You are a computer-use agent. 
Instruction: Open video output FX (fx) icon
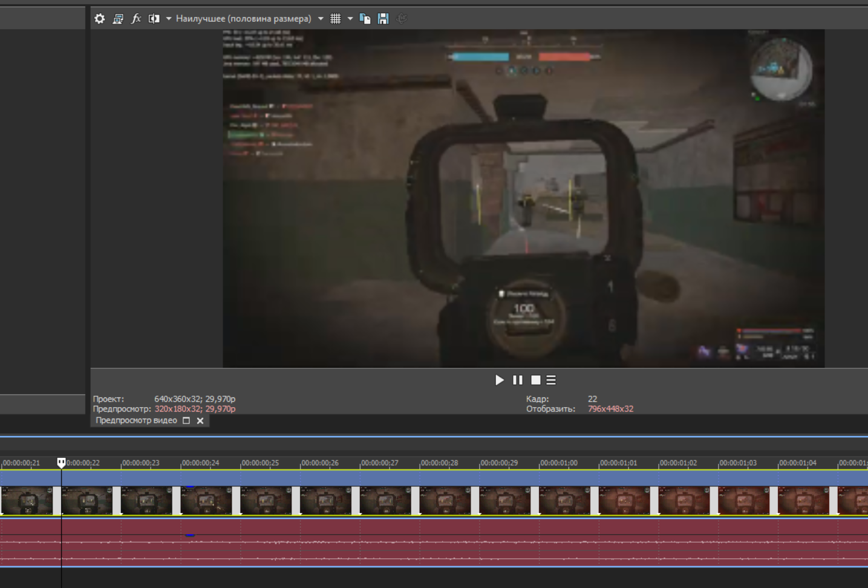[x=136, y=19]
